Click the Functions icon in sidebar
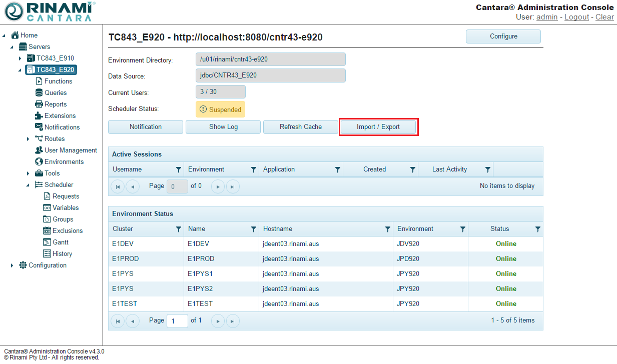 (39, 81)
